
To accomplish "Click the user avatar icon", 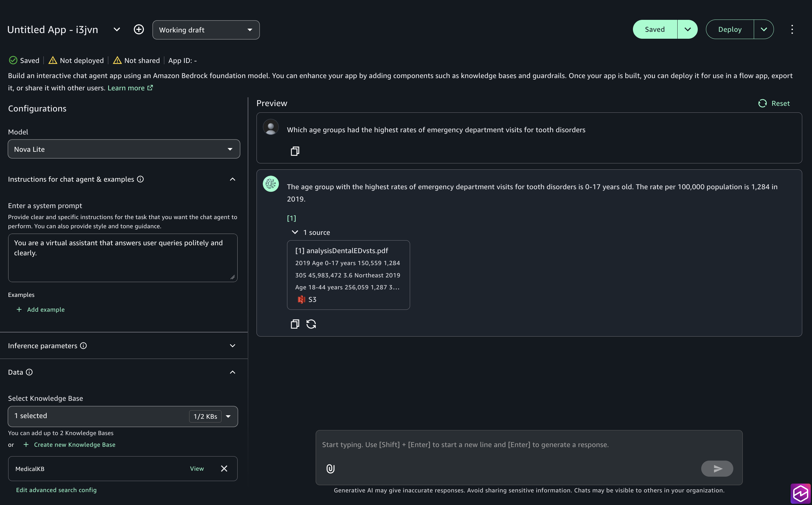I will [x=271, y=127].
